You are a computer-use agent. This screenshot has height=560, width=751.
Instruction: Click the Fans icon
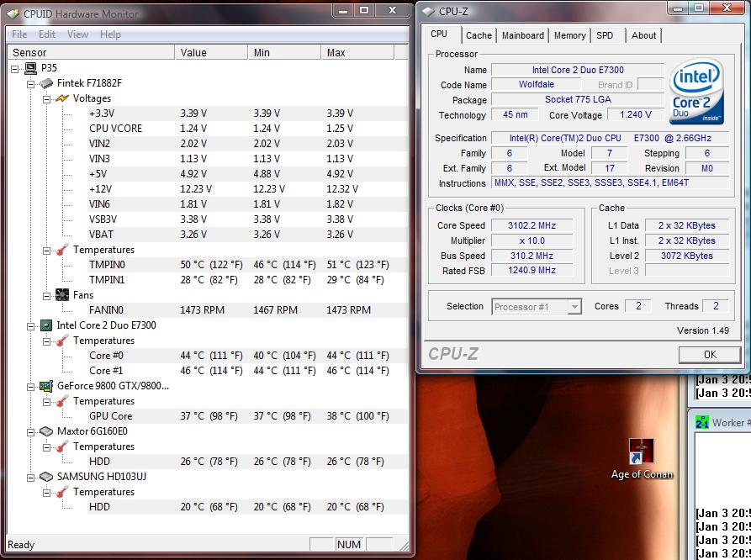(x=61, y=295)
